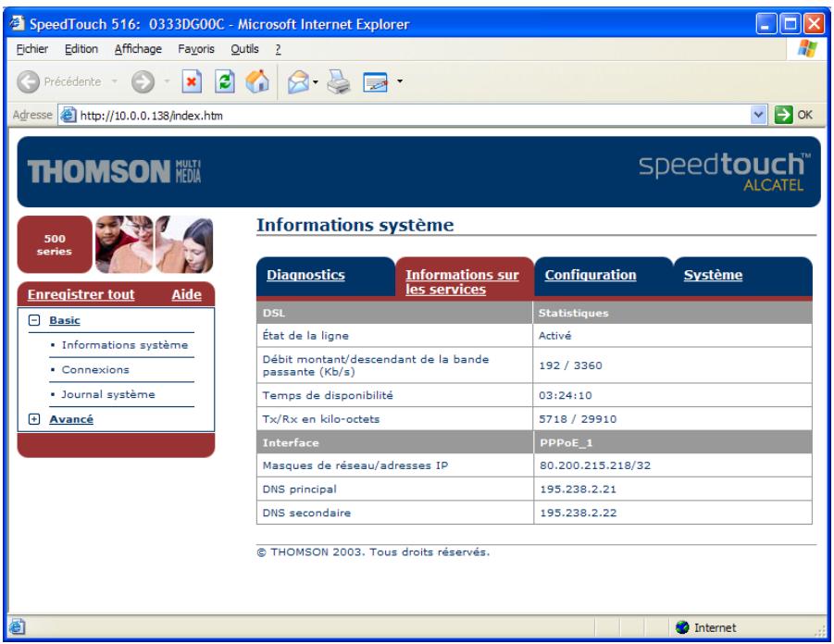The width and height of the screenshot is (834, 644).
Task: Click the Forward arrow icon
Action: tap(143, 82)
